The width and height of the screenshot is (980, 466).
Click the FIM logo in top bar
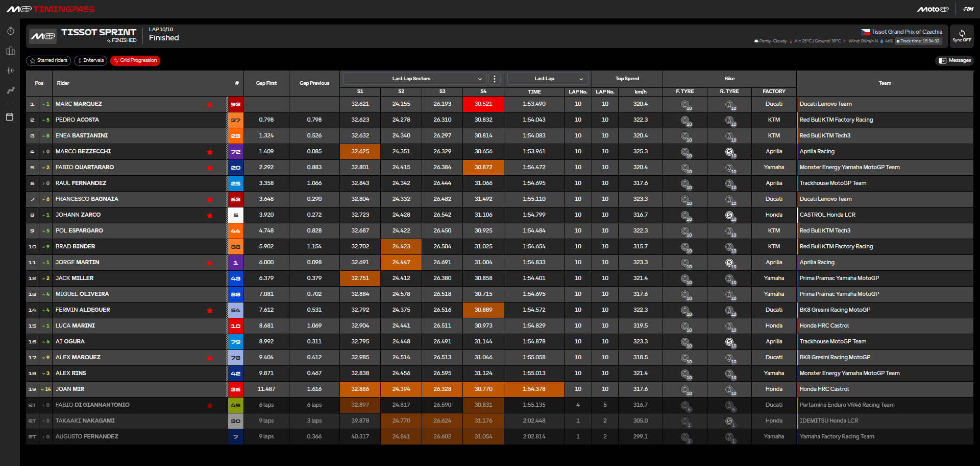968,9
